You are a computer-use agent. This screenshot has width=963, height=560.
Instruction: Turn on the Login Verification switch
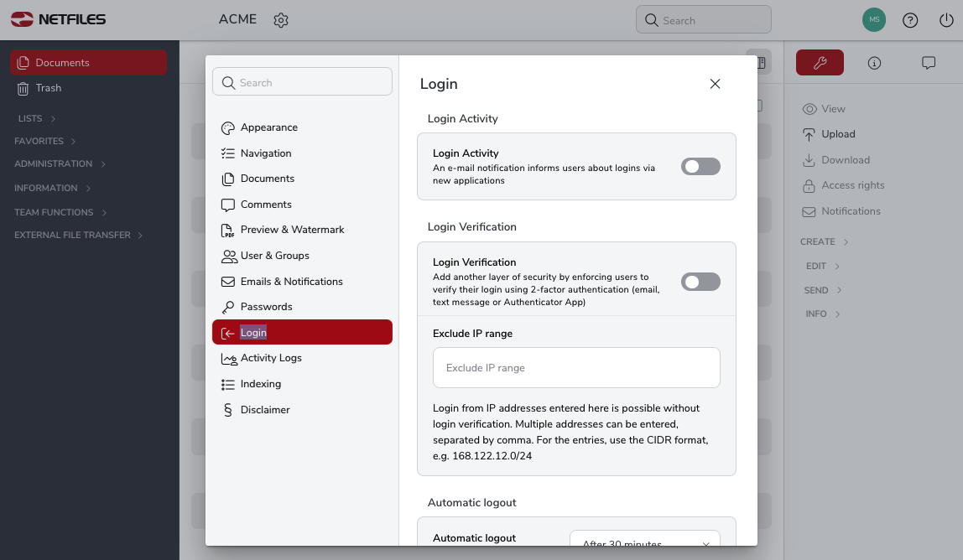pyautogui.click(x=700, y=282)
